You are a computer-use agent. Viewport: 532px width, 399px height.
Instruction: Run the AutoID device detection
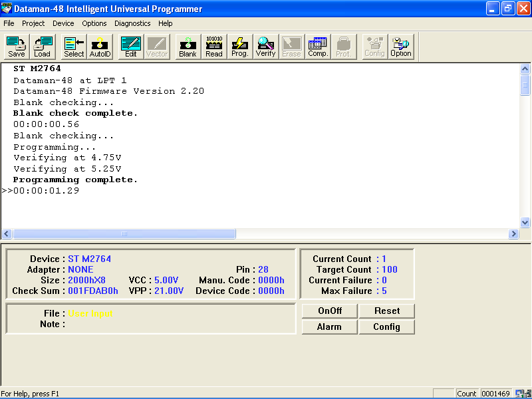tap(100, 47)
